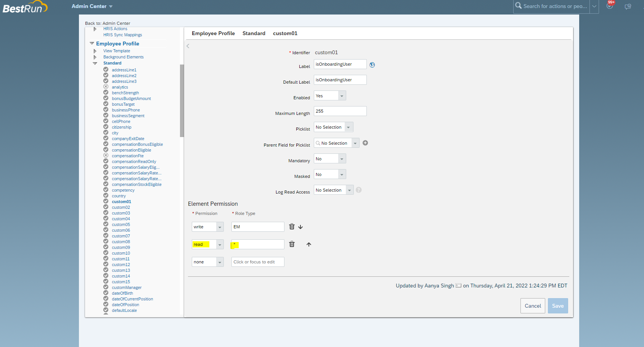This screenshot has width=644, height=347.
Task: Expand the View Template node
Action: (x=95, y=51)
